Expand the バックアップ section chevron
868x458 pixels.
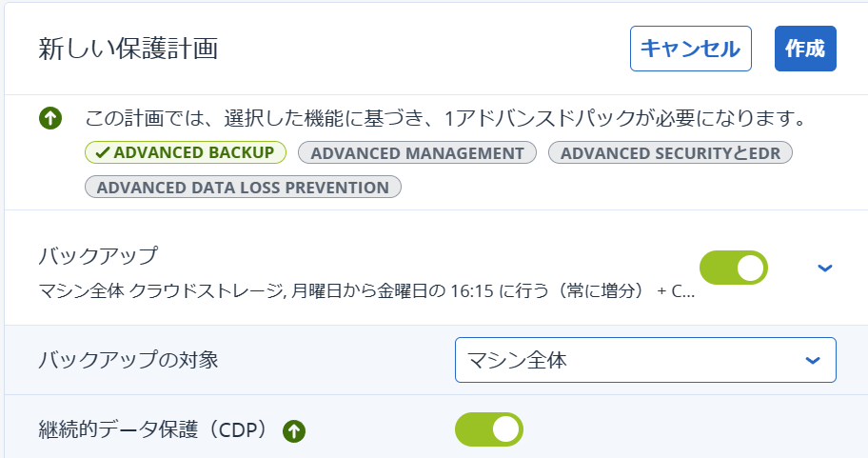825,269
